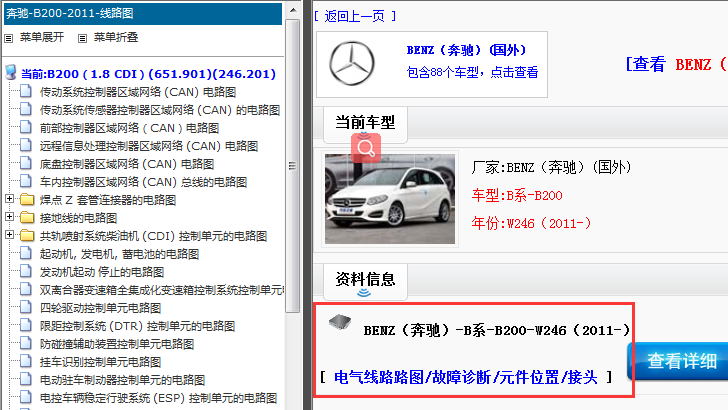Click document icon for 底盘控制器区域网络 (CAN) 电路图
728x410 pixels.
(26, 163)
